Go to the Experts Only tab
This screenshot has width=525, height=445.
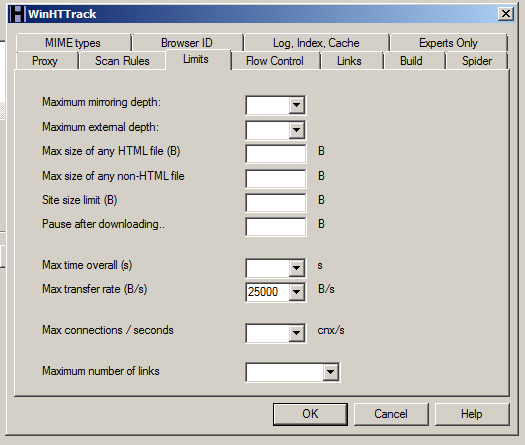(448, 43)
